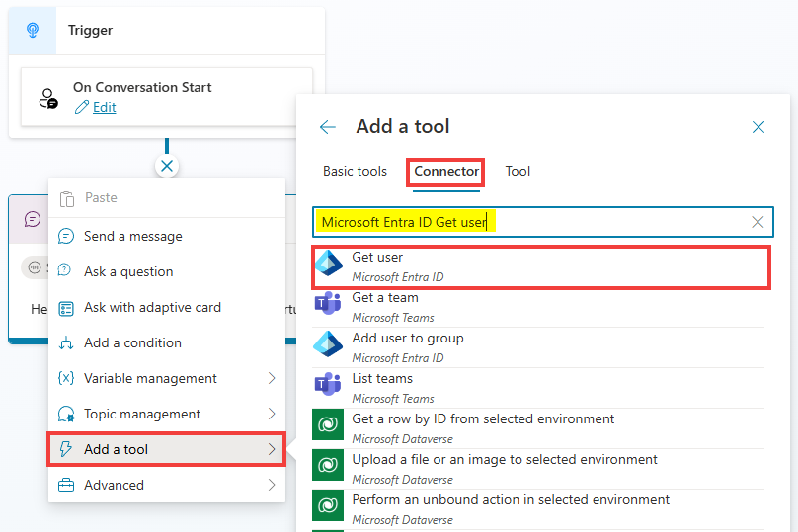Click the Trigger lightbulb icon

[x=33, y=31]
